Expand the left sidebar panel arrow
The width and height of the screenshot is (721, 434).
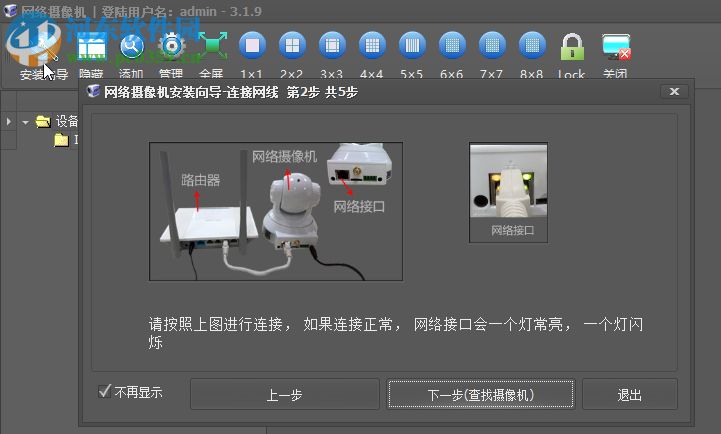8,122
